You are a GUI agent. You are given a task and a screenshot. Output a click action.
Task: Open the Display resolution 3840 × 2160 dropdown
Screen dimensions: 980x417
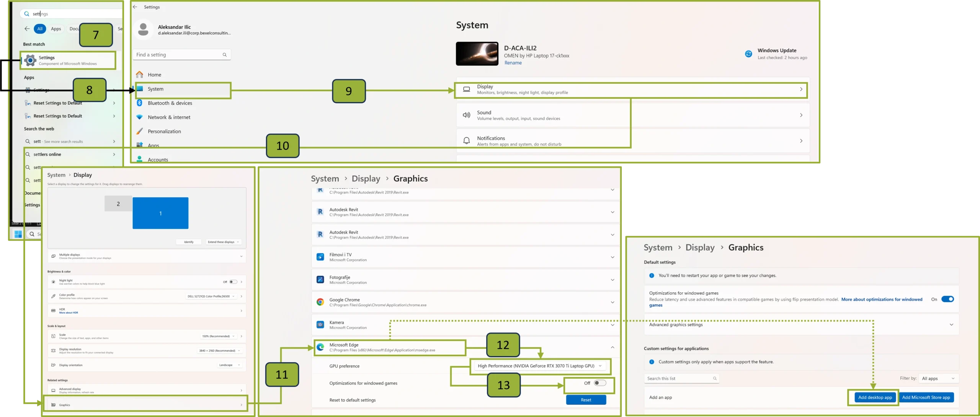[220, 351]
